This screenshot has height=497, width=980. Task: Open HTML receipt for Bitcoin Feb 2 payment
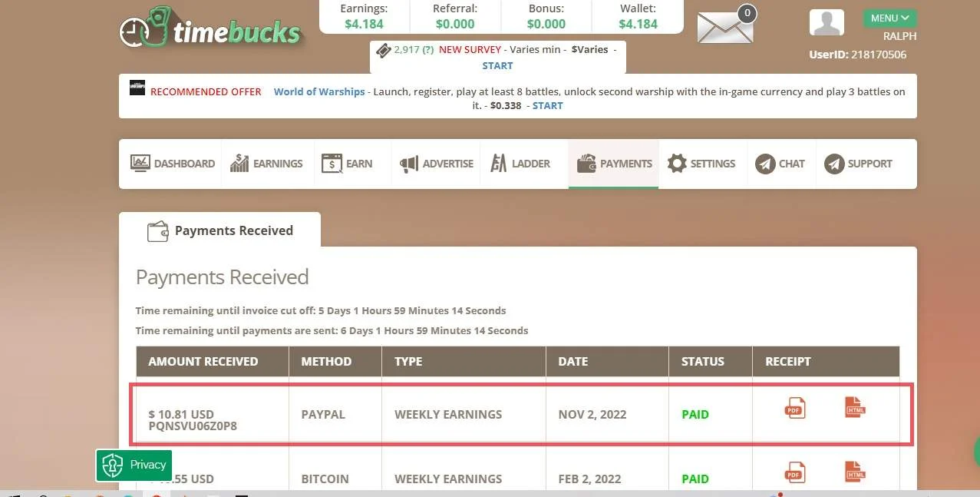855,472
